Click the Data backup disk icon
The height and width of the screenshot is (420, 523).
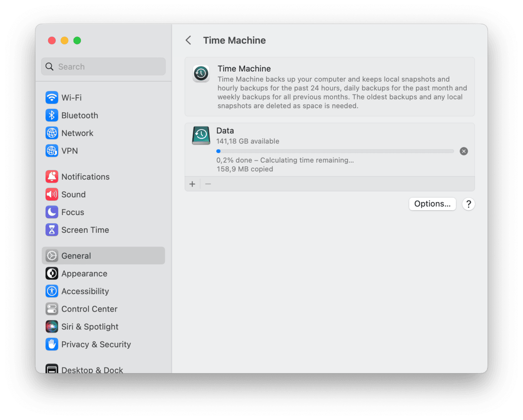[x=201, y=136]
